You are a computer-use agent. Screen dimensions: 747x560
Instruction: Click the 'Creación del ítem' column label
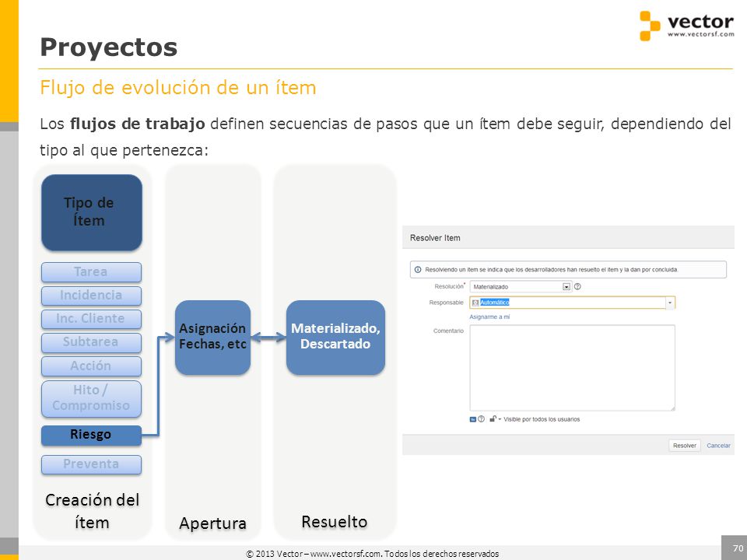coord(92,511)
